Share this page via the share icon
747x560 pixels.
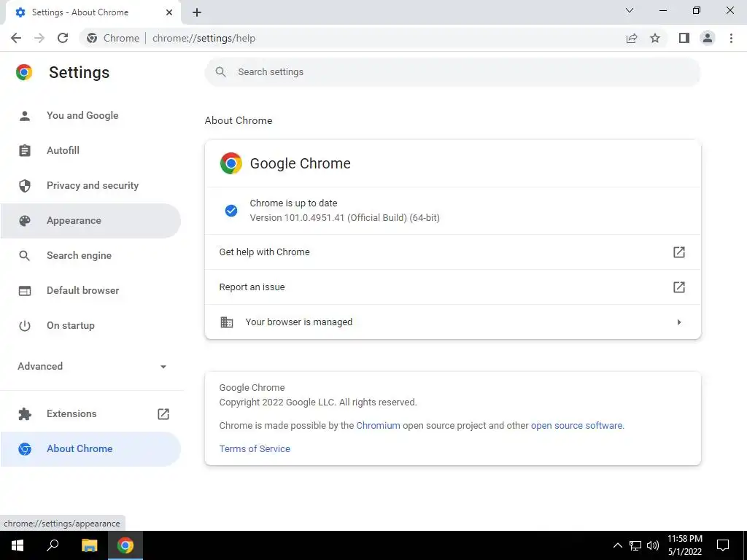[x=632, y=38]
